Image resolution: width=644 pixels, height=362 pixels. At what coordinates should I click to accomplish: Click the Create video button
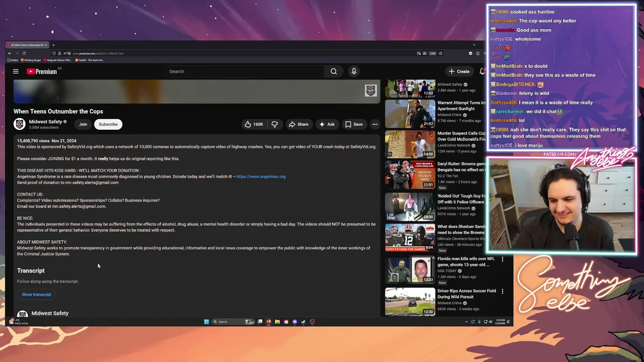[459, 71]
